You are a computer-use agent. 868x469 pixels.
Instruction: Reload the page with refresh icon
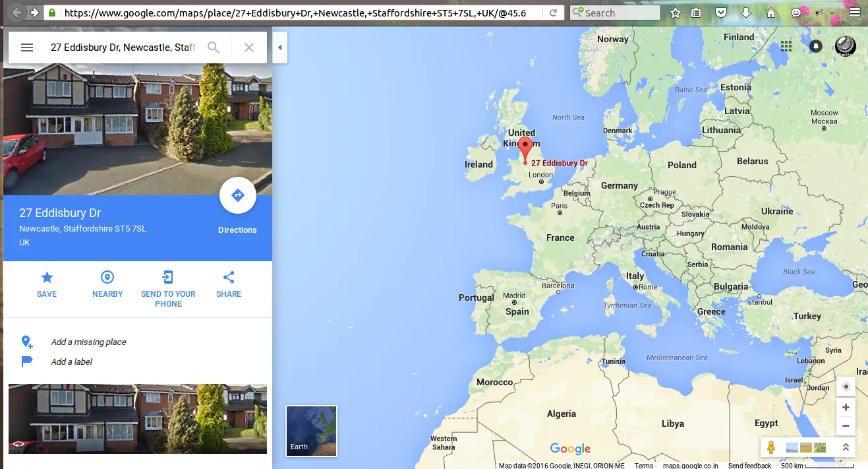(553, 13)
